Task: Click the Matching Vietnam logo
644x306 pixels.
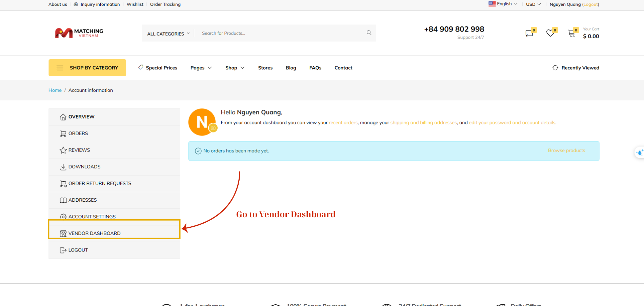Action: pos(79,33)
